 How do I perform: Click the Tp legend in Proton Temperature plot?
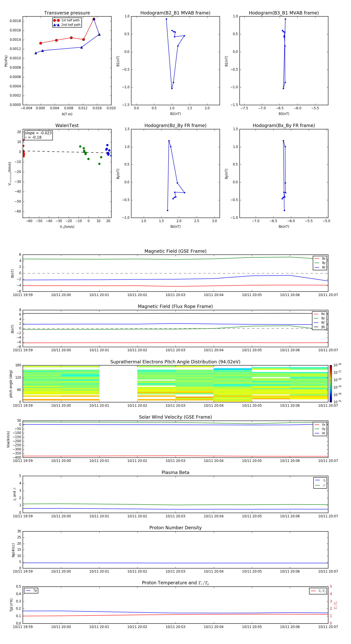tap(31, 591)
